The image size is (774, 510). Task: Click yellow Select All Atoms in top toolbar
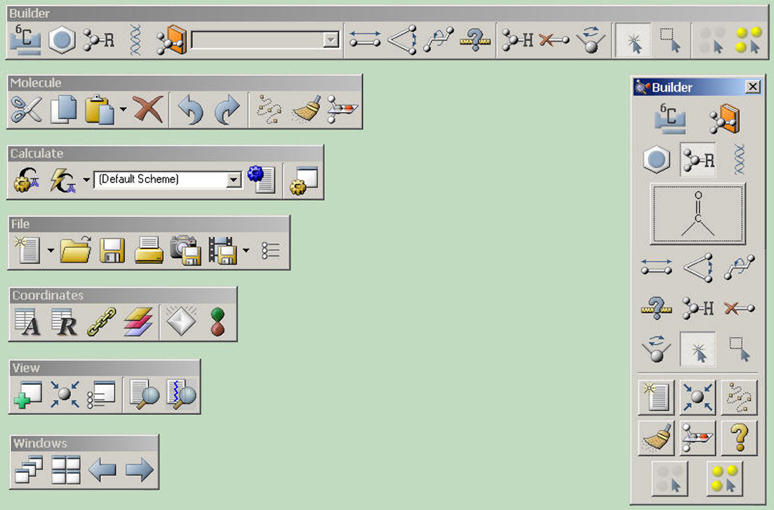(x=748, y=40)
